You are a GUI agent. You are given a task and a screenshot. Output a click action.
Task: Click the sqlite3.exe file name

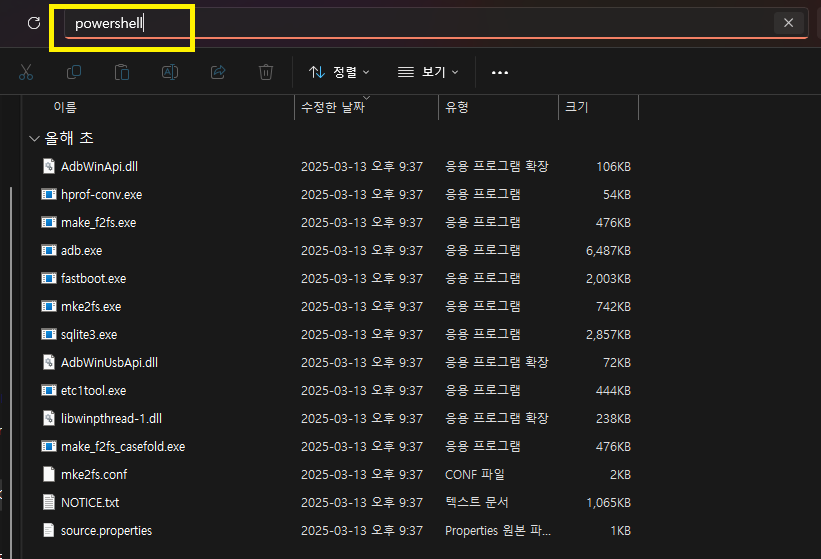coord(89,334)
